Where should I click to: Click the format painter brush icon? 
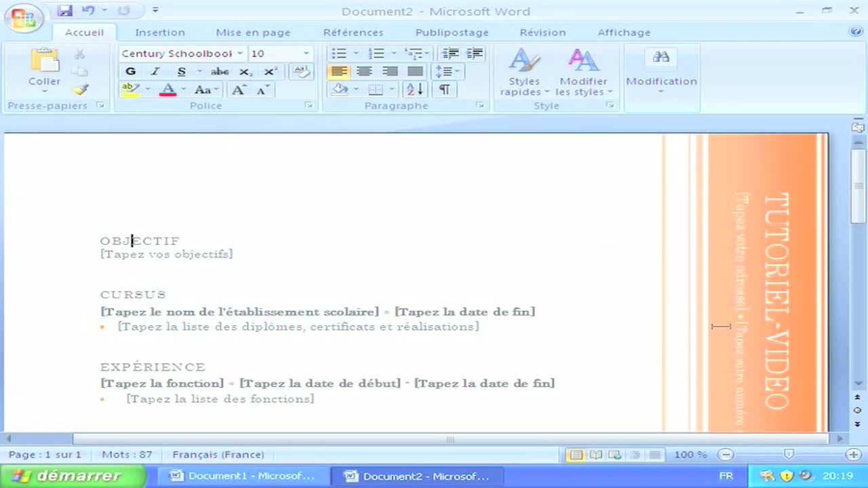click(x=79, y=89)
